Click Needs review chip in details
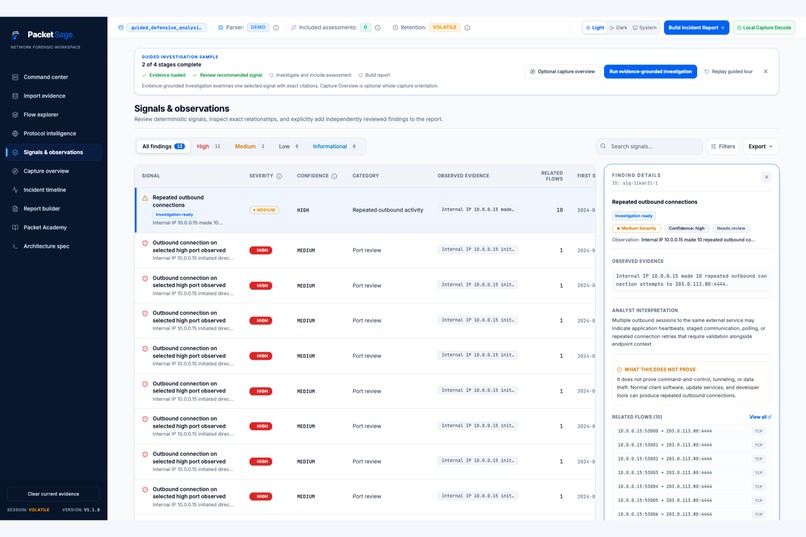Image resolution: width=806 pixels, height=537 pixels. pos(731,228)
